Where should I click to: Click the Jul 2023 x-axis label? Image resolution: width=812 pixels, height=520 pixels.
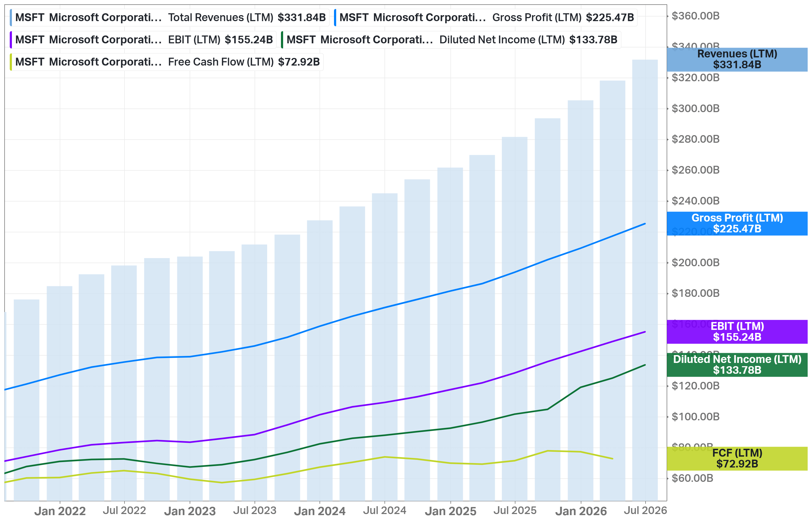[x=255, y=510]
